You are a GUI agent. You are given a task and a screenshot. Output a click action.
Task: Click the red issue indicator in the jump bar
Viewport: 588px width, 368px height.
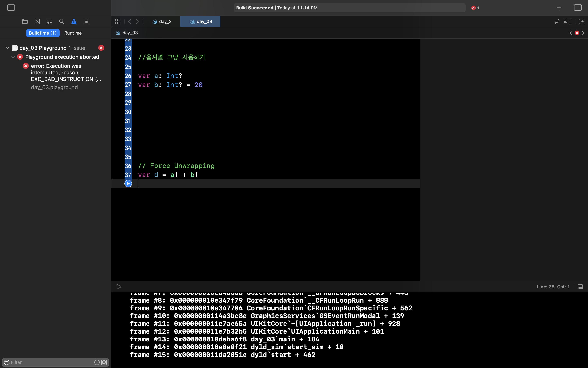577,33
